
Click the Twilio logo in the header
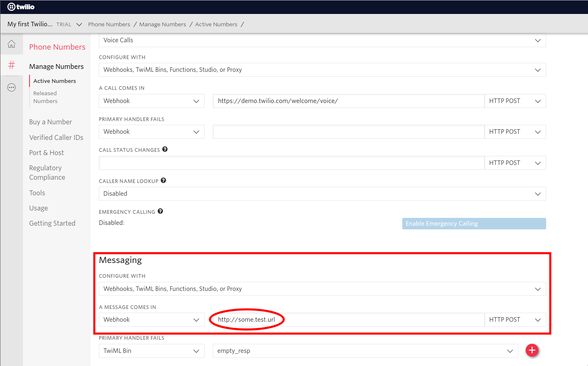tap(21, 7)
